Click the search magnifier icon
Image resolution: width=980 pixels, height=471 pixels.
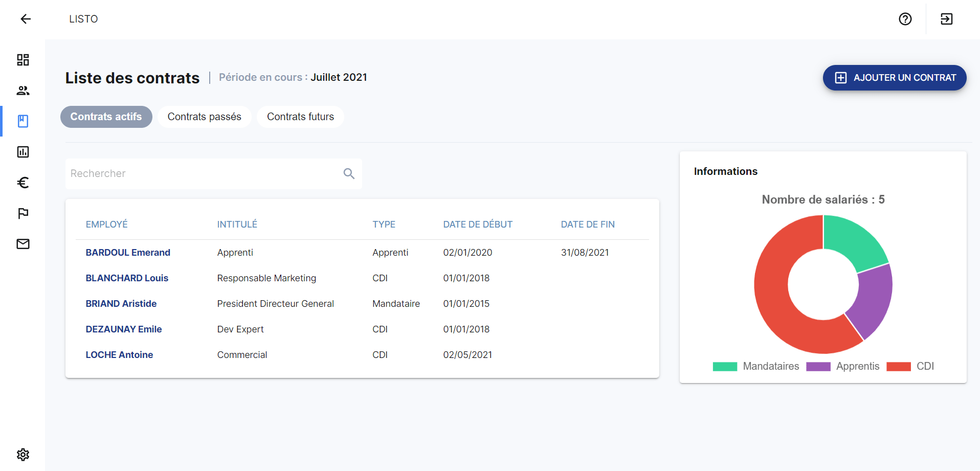(x=349, y=174)
